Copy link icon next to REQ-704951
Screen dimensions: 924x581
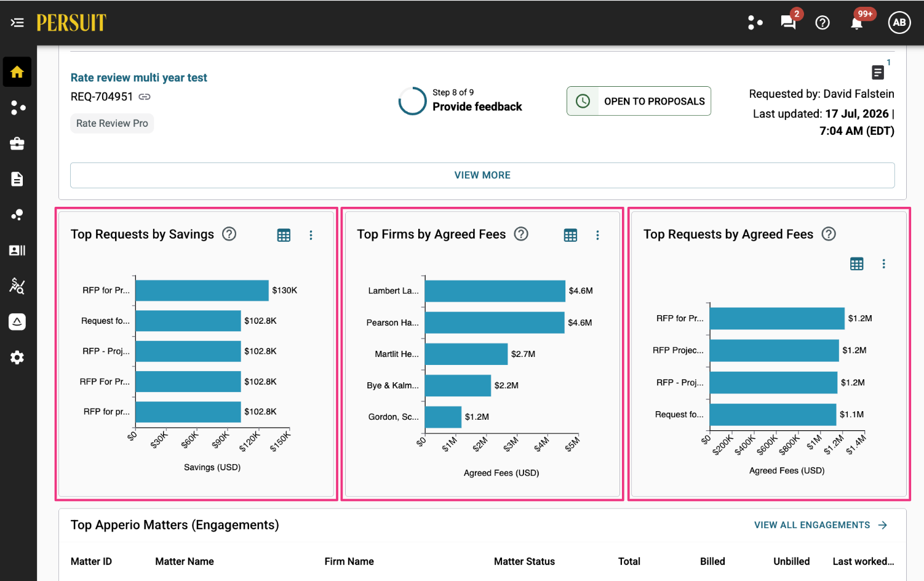click(145, 97)
